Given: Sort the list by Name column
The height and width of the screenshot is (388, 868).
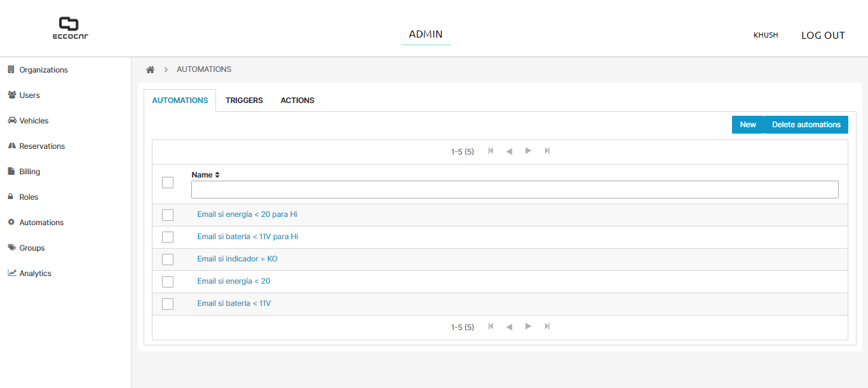Looking at the screenshot, I should click(217, 175).
